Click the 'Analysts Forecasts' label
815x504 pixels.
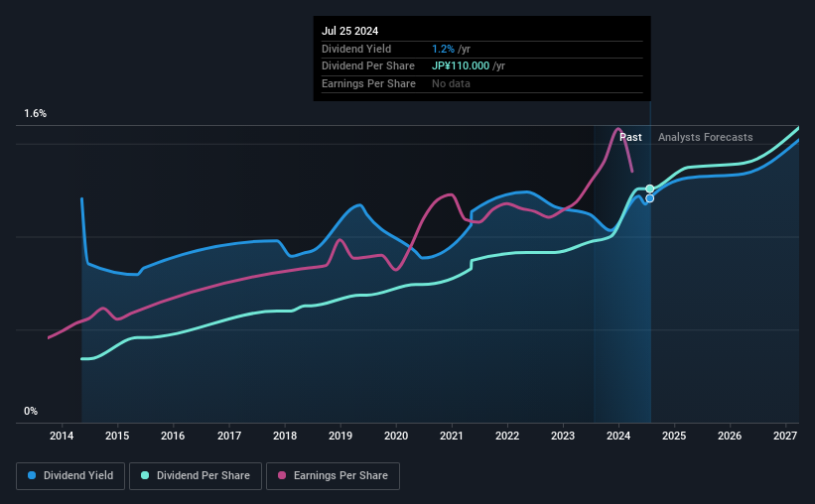coord(706,137)
